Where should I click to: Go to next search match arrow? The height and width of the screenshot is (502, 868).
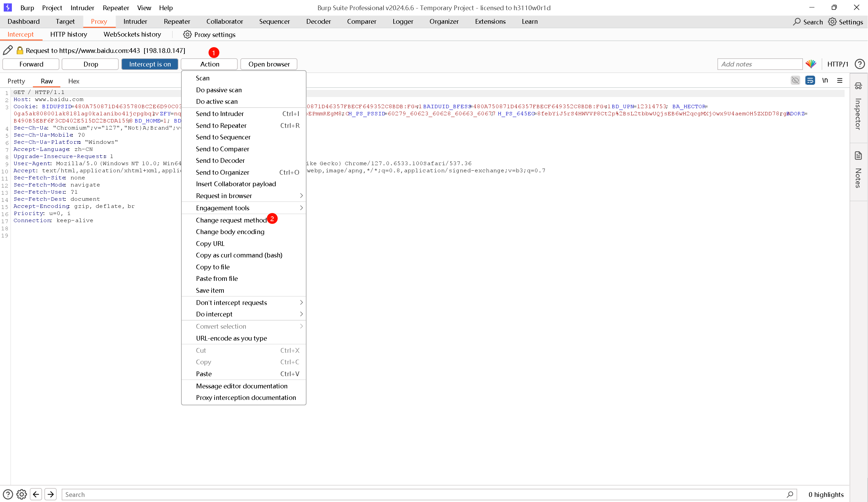tap(51, 495)
